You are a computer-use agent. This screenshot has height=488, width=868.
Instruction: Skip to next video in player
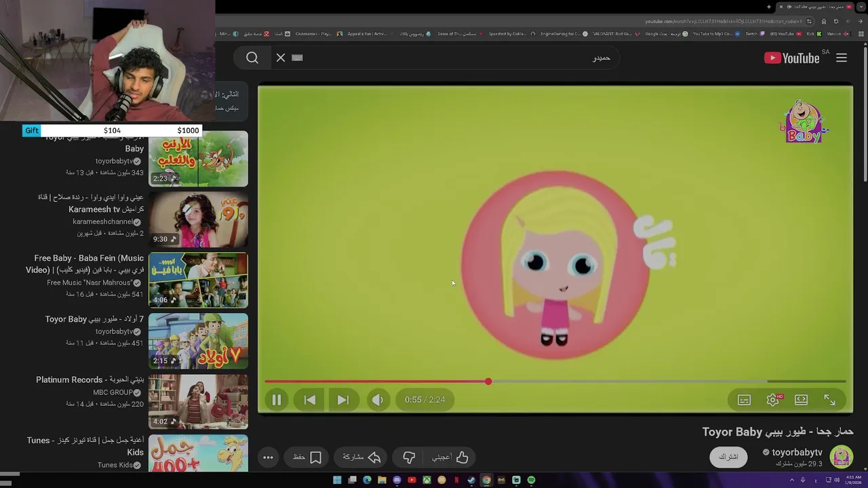click(x=343, y=400)
